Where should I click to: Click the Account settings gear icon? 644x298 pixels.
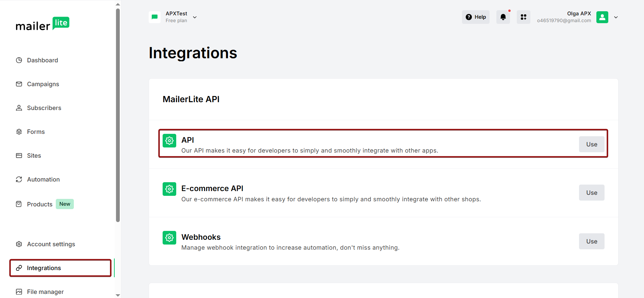[x=19, y=244]
